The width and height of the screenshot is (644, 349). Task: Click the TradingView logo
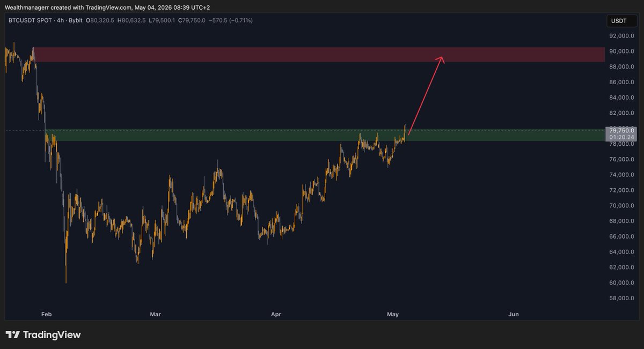click(43, 335)
